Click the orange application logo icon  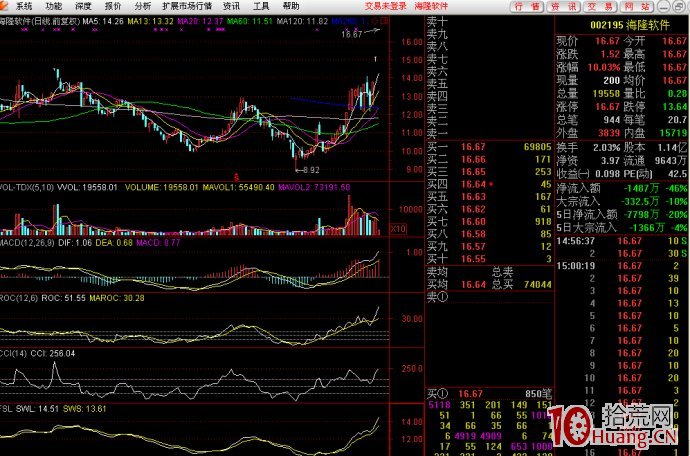[x=4, y=5]
